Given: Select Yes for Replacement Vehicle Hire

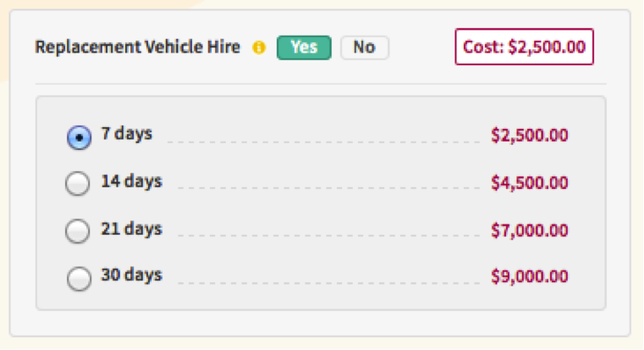Looking at the screenshot, I should click(304, 47).
